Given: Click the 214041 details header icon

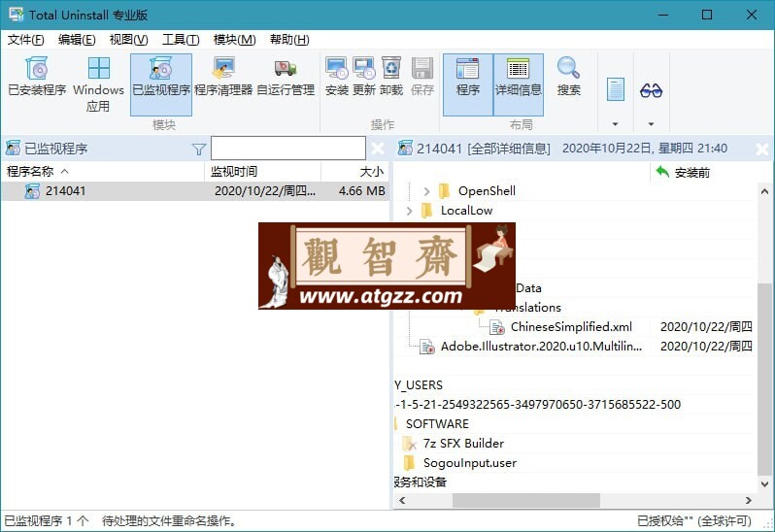Looking at the screenshot, I should pos(405,149).
